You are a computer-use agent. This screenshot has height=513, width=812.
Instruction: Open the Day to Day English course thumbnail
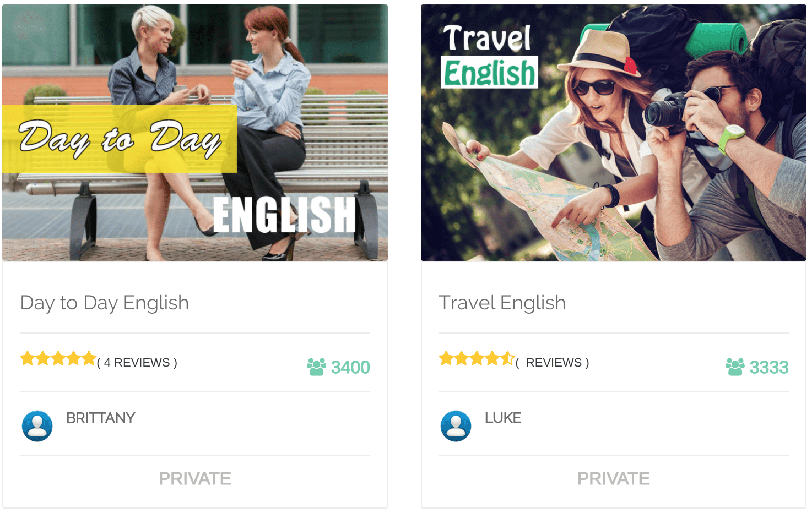(x=195, y=133)
